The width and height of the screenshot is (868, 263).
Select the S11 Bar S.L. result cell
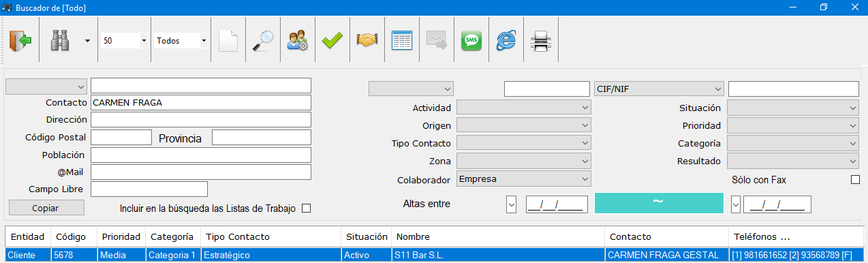pos(498,255)
